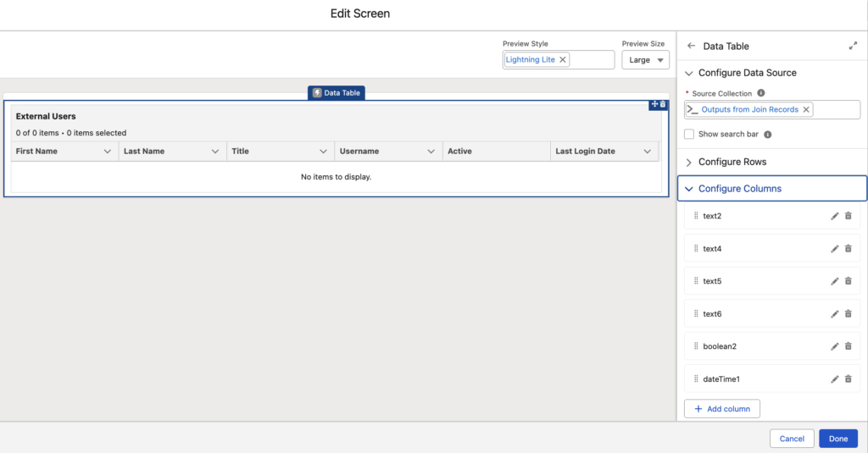This screenshot has width=868, height=453.
Task: Remove the Lightning Lite preview style
Action: tap(563, 60)
